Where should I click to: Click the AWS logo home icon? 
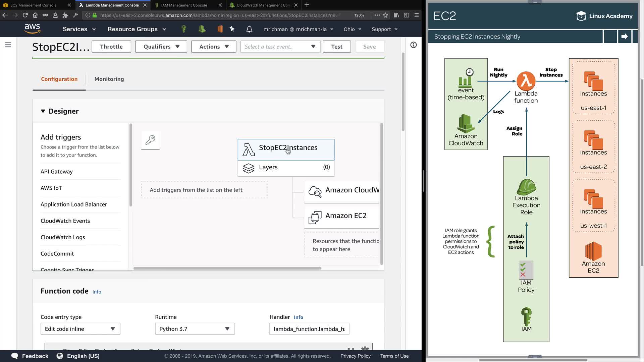33,29
